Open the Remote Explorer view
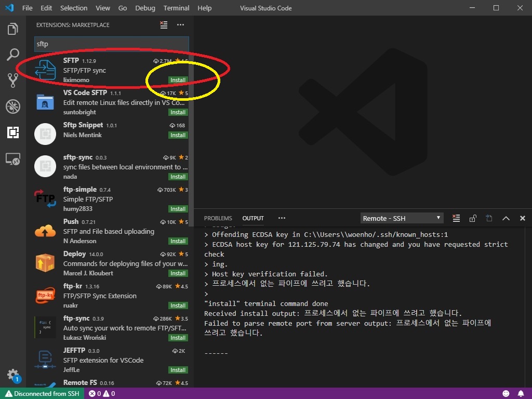Image resolution: width=532 pixels, height=399 pixels. (13, 159)
